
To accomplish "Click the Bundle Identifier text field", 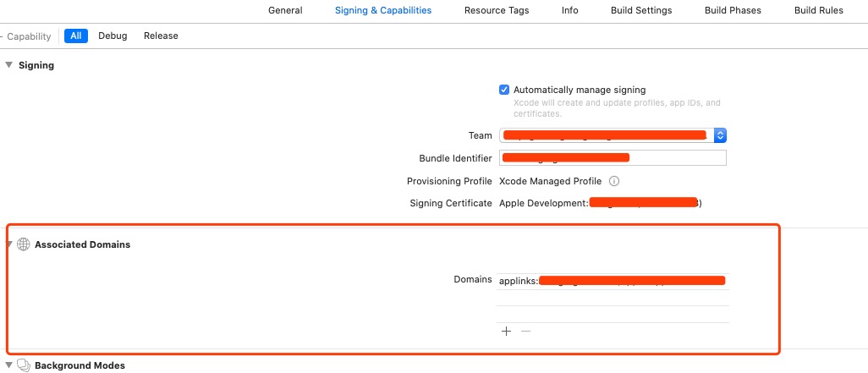I will pyautogui.click(x=612, y=158).
